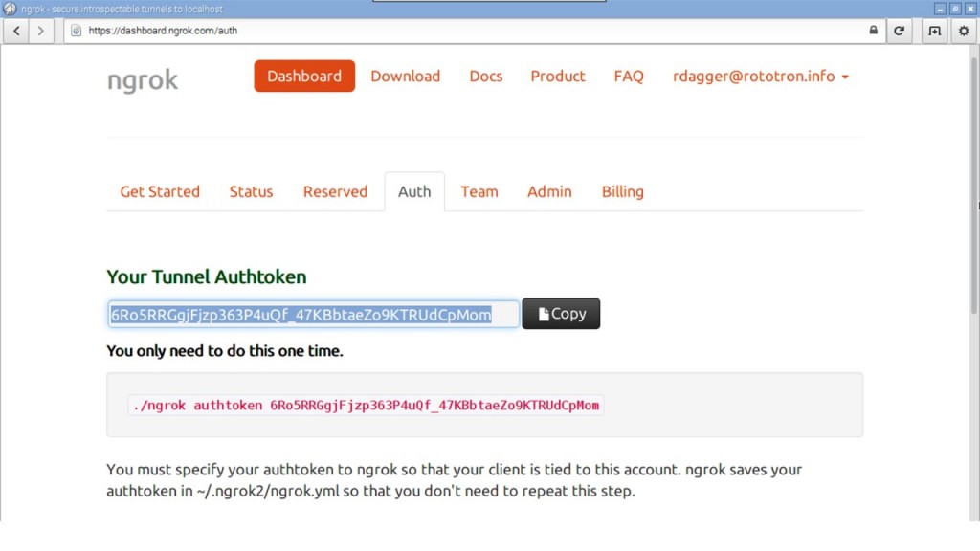Go to the Download page
Screen dimensions: 980x551
(x=405, y=77)
